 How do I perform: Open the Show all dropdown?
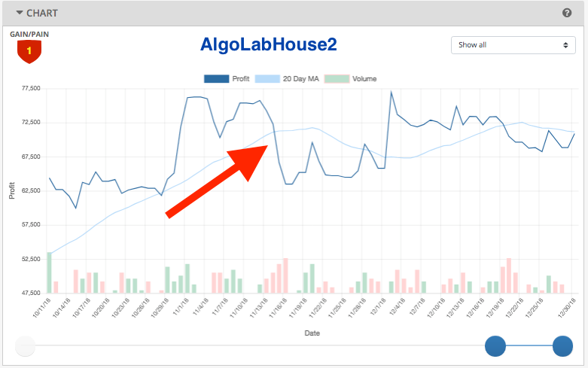click(513, 45)
